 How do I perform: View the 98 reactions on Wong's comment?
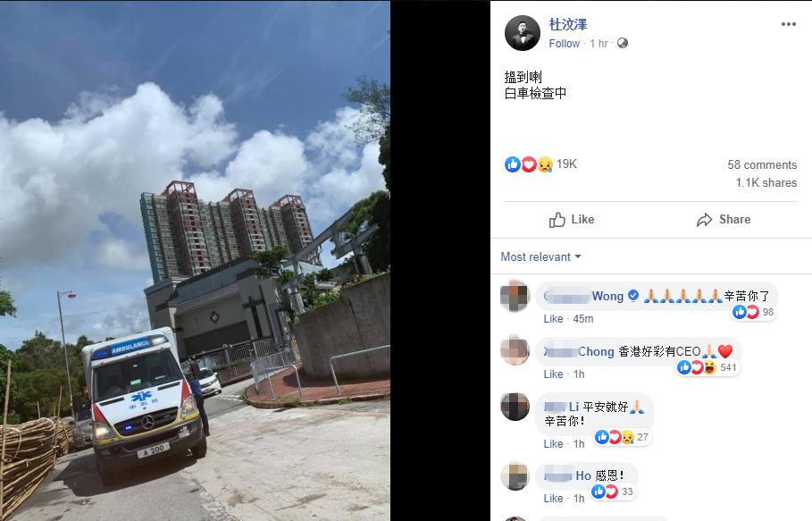tap(753, 312)
